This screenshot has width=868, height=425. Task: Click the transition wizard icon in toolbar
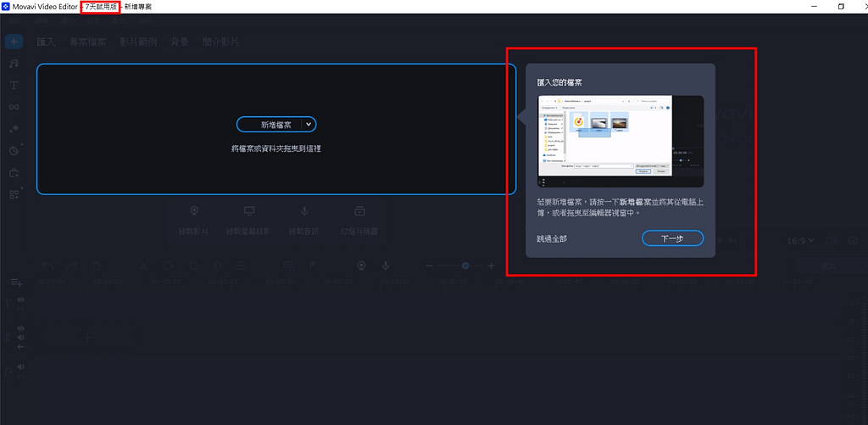(288, 266)
